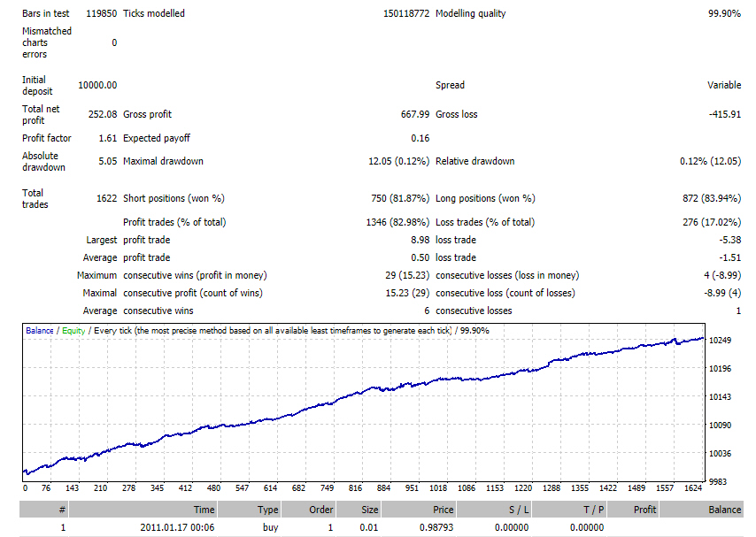Select the largest profit trade value 8.98

420,240
